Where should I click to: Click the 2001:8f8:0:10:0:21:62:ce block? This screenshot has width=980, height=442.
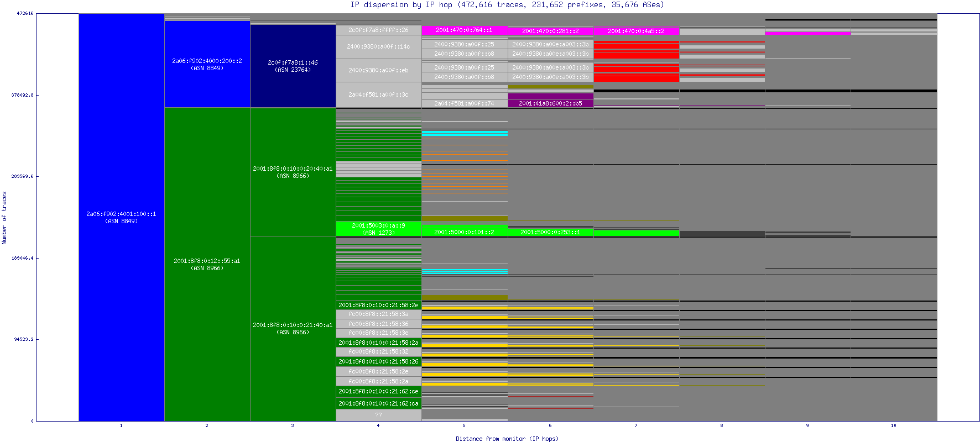(x=378, y=391)
